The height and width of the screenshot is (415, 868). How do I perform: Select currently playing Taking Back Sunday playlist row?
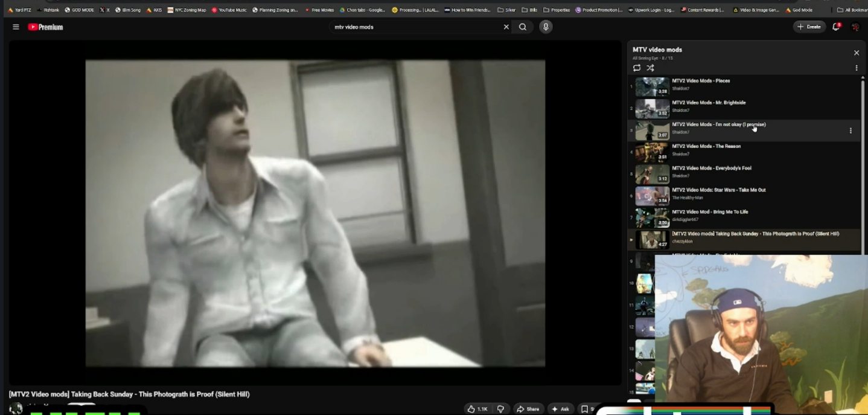coord(744,240)
